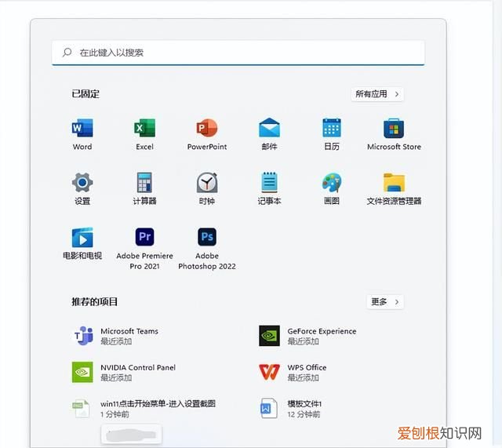
Task: Click the 已固定 section heading
Action: [85, 94]
